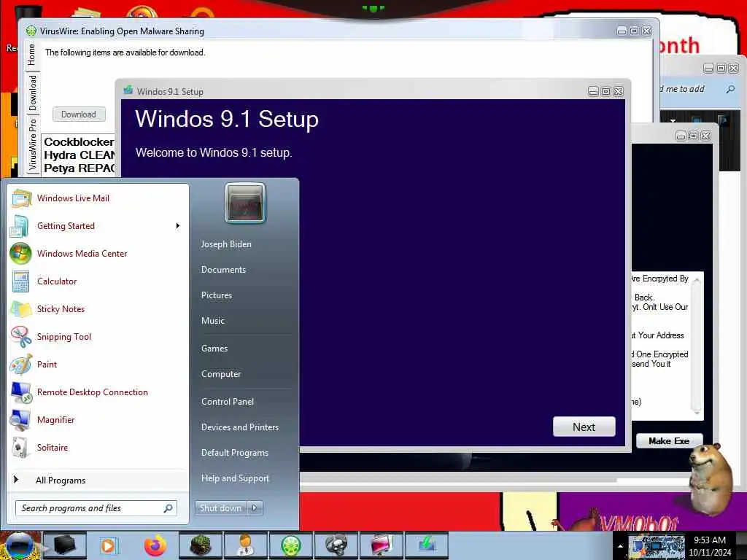Click the search magnifier icon in Start menu
Viewport: 747px width, 560px height.
pos(169,508)
